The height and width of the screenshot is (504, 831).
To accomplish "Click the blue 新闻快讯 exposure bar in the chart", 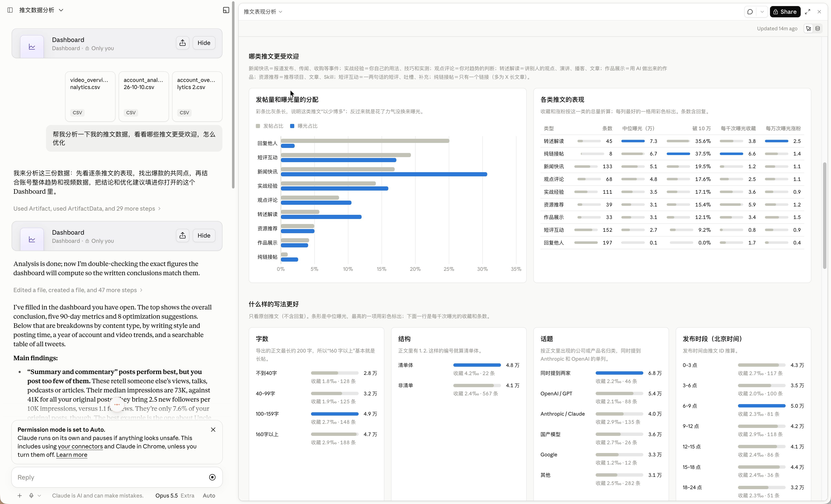I will [x=384, y=174].
